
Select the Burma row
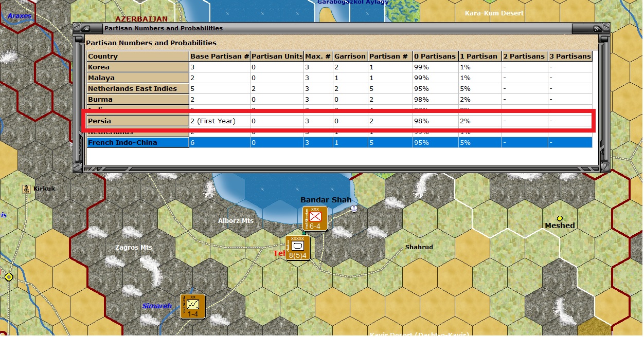pos(339,100)
